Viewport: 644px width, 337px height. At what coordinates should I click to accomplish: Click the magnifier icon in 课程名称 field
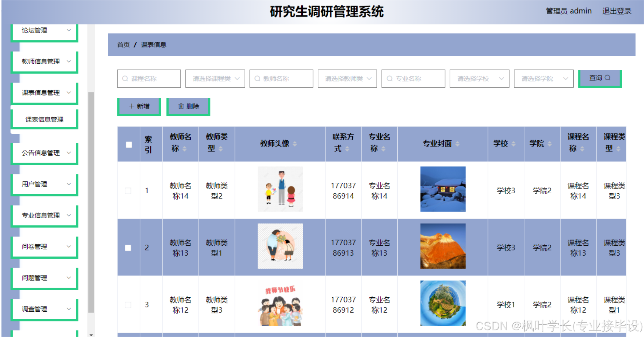[x=125, y=79]
